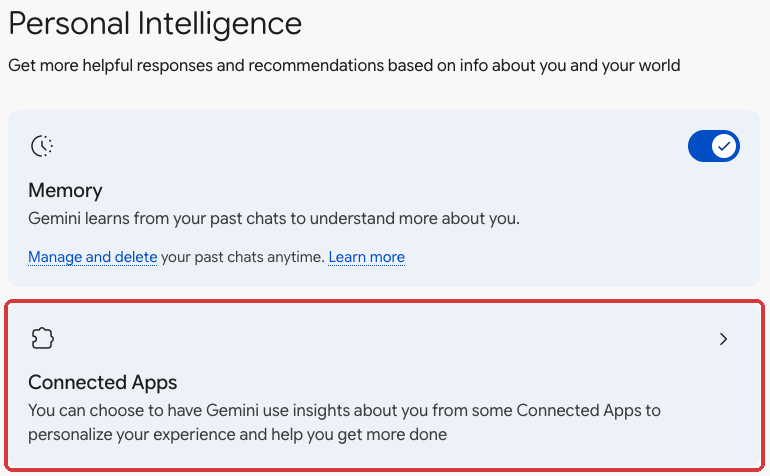Select the Connected Apps heading
Viewport: 770px width, 476px height.
point(102,382)
